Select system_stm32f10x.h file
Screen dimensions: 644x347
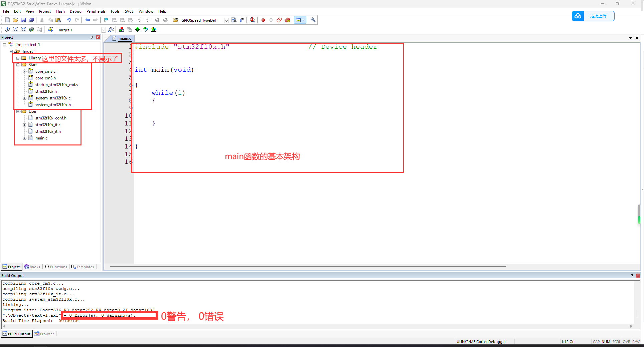point(53,105)
